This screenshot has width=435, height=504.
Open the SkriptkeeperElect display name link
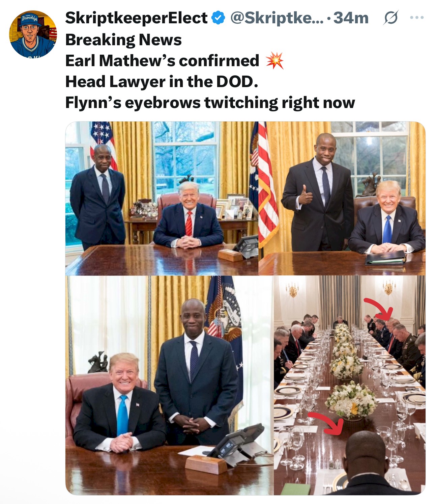click(x=136, y=18)
